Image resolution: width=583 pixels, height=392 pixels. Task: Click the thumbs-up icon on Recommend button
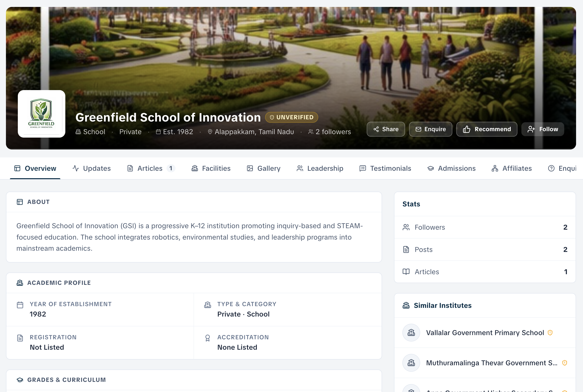[x=466, y=129]
